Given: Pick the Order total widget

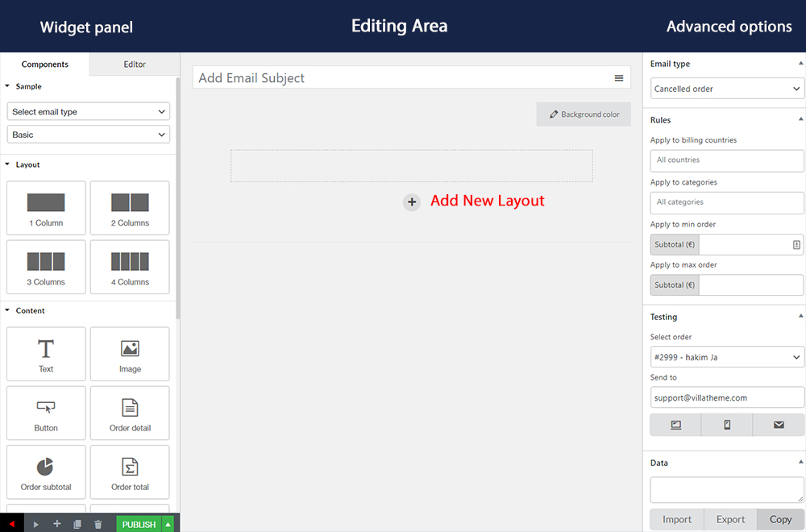Looking at the screenshot, I should pyautogui.click(x=129, y=472).
